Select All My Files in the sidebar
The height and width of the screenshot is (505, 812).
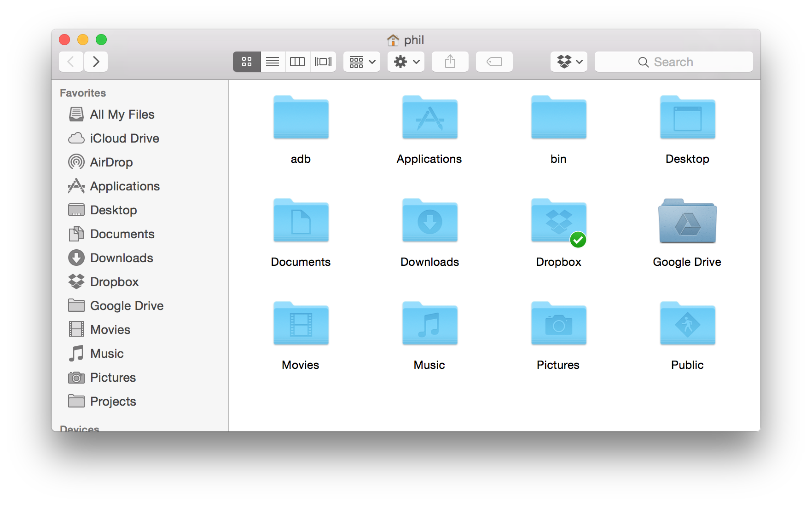(x=122, y=114)
